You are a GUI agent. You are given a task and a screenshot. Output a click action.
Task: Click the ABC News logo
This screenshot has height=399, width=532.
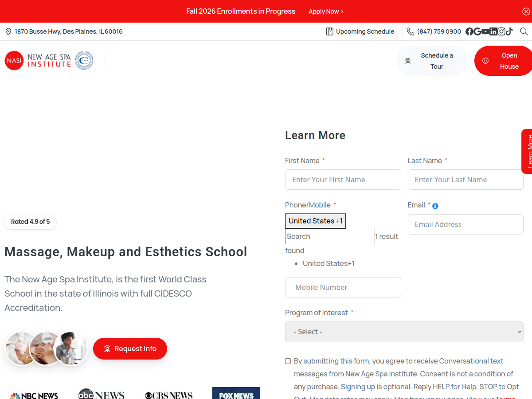pos(101,394)
